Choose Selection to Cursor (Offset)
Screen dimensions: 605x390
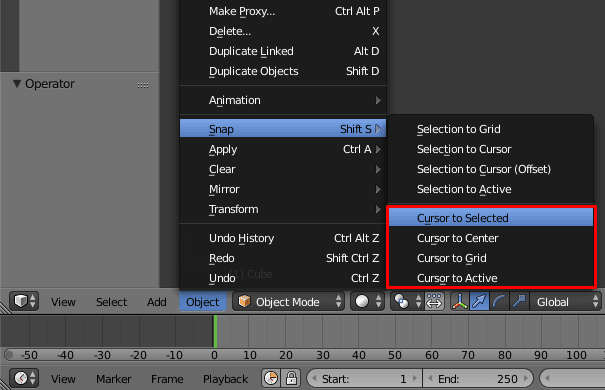[491, 169]
